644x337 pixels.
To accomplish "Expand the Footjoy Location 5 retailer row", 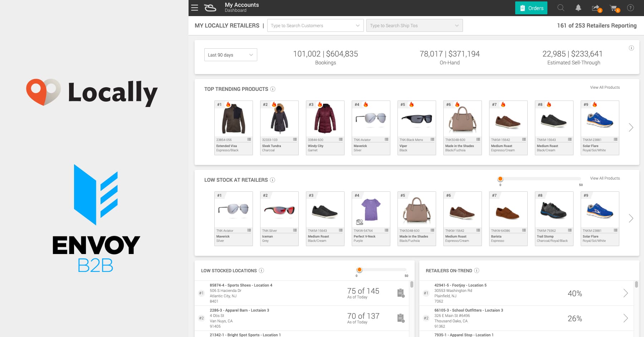I will coord(626,293).
